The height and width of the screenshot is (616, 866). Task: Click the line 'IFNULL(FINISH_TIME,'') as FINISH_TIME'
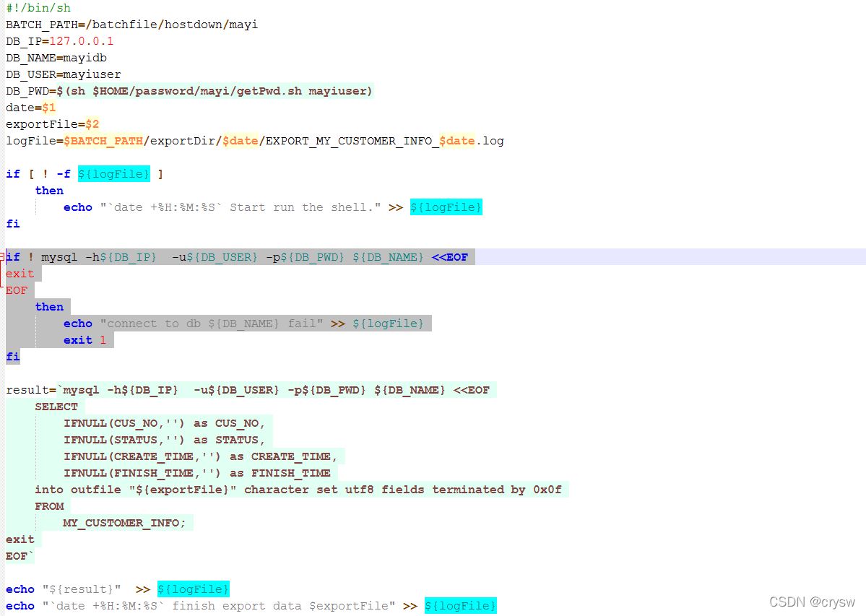(x=197, y=472)
